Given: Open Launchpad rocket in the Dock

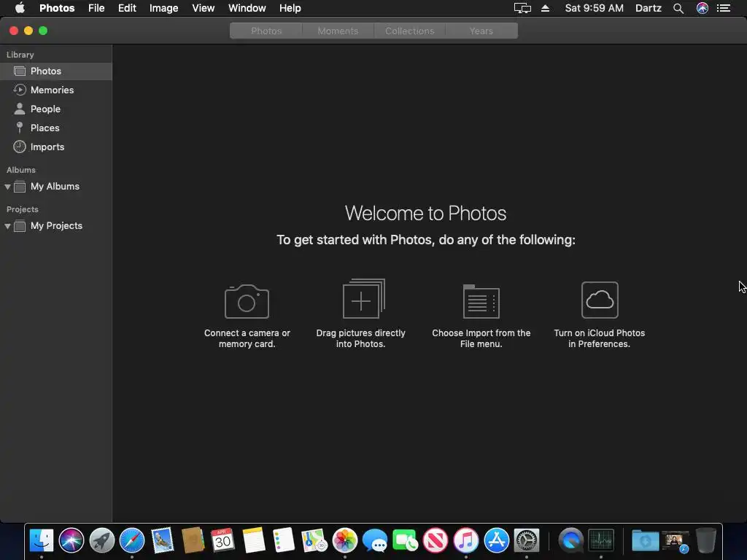Looking at the screenshot, I should click(102, 540).
